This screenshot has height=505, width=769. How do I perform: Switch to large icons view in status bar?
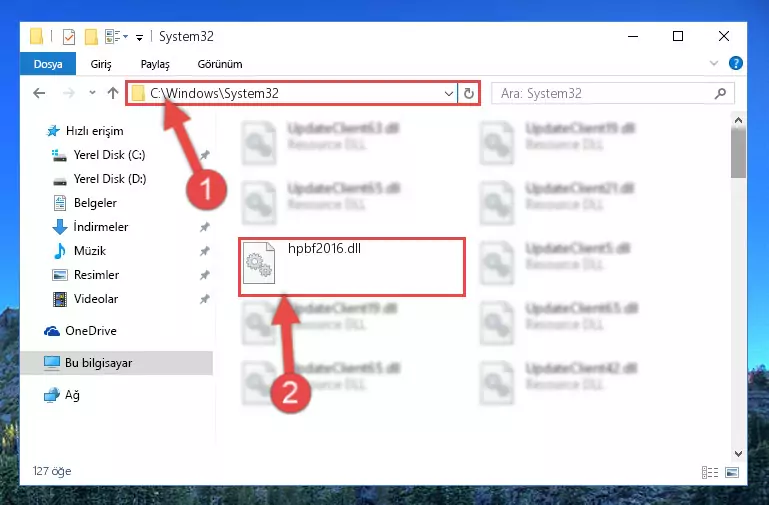click(x=732, y=472)
